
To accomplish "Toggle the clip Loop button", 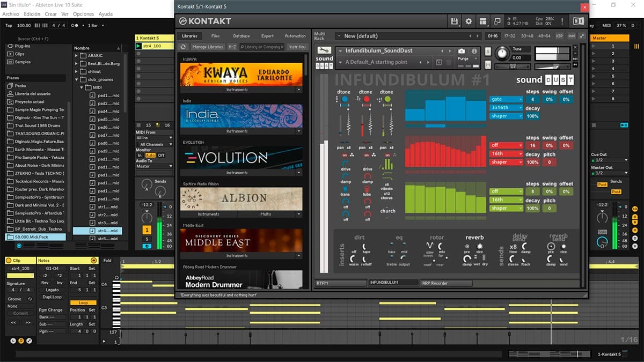I will 83,302.
